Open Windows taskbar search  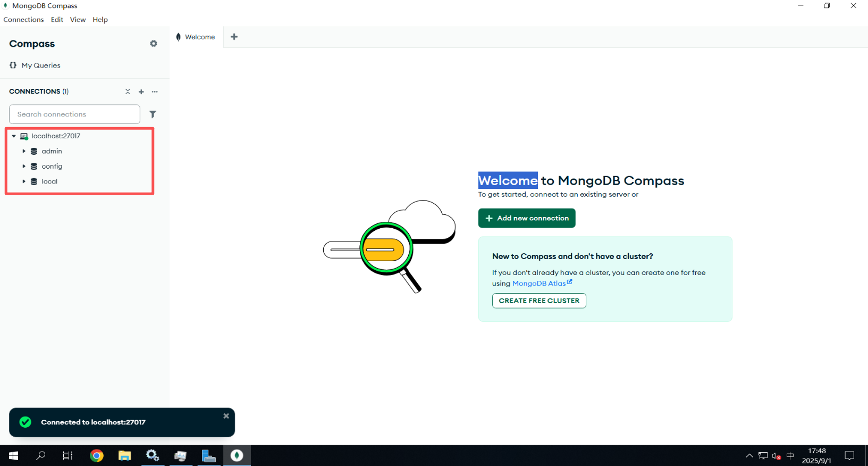pyautogui.click(x=41, y=455)
